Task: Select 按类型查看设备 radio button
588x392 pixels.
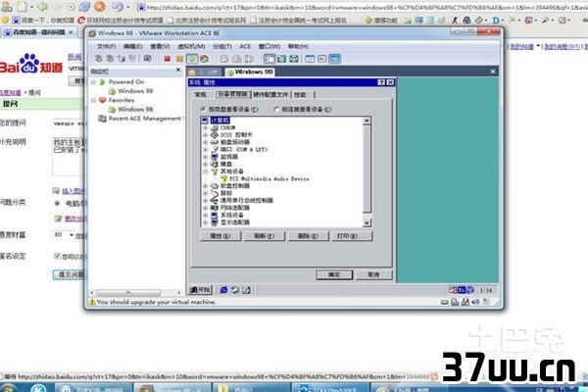Action: click(204, 109)
